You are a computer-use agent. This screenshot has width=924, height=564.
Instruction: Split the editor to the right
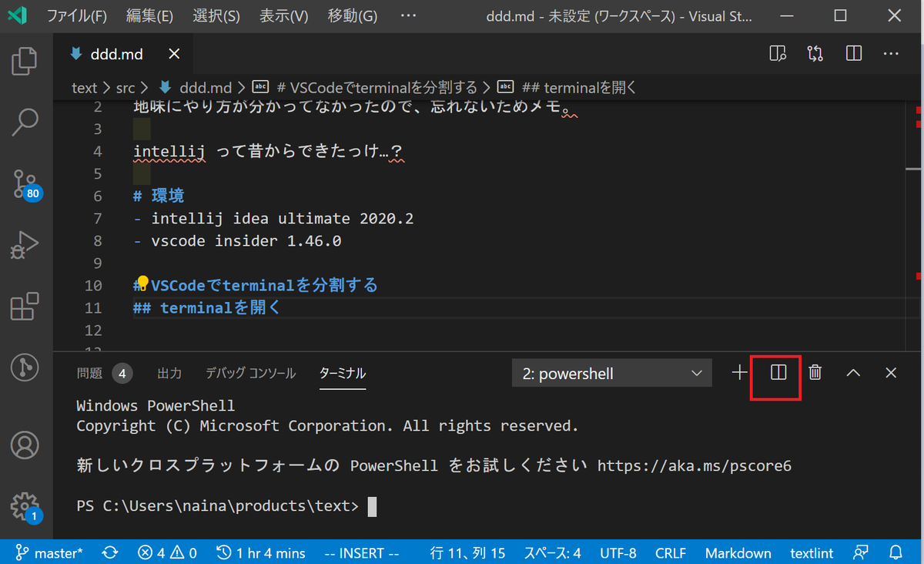click(853, 54)
